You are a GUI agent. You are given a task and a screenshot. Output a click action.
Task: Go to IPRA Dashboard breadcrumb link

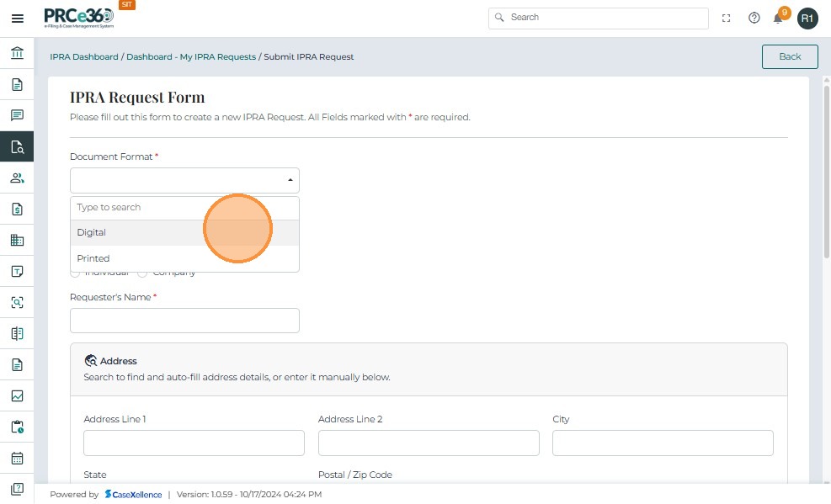84,57
